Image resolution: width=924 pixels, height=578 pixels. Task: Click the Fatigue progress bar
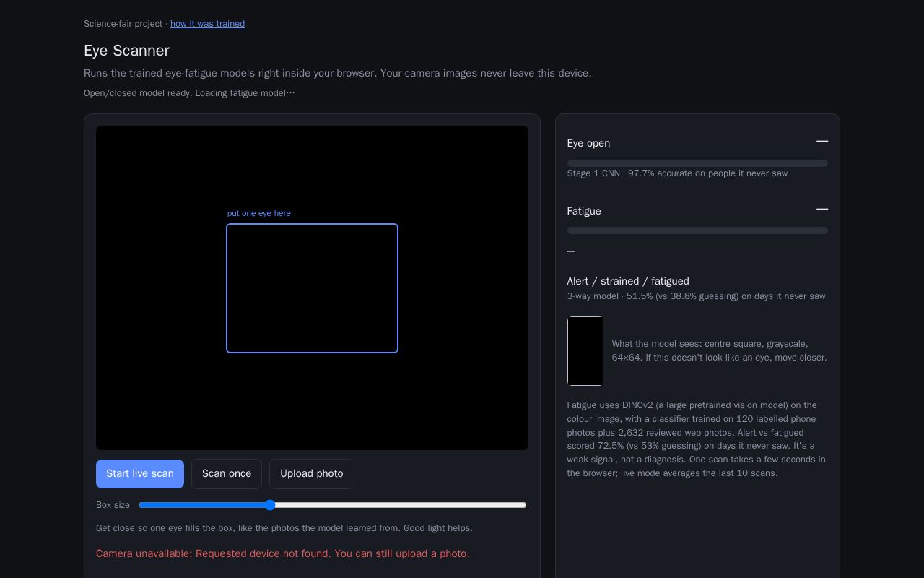coord(697,230)
